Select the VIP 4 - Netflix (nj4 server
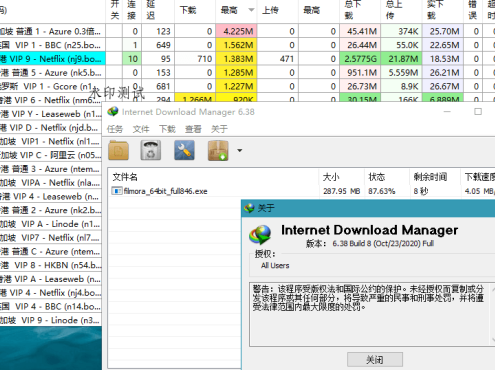The width and height of the screenshot is (495, 370). (x=51, y=293)
